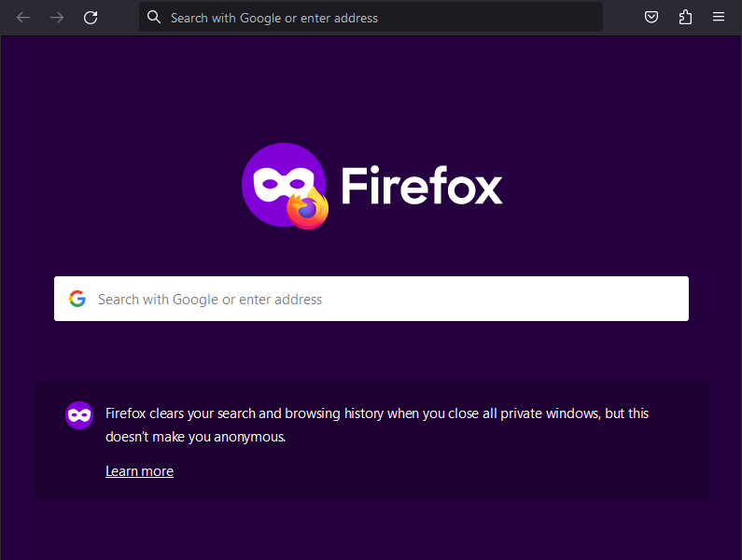Click the small purple mask info icon

(79, 415)
